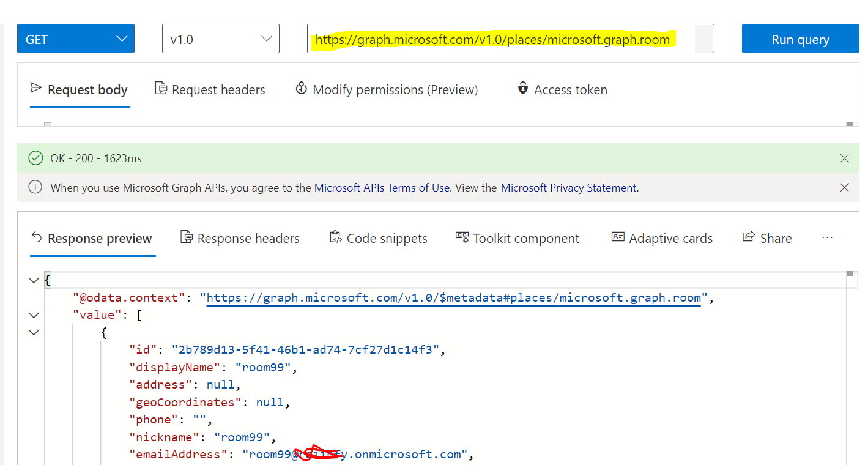Collapse the first room object chevron
Image resolution: width=868 pixels, height=465 pixels.
(34, 333)
